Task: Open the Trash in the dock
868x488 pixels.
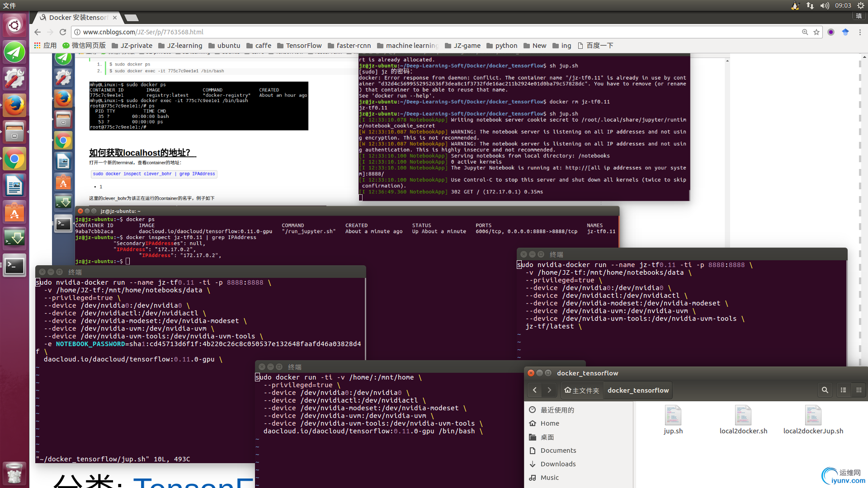Action: (14, 473)
